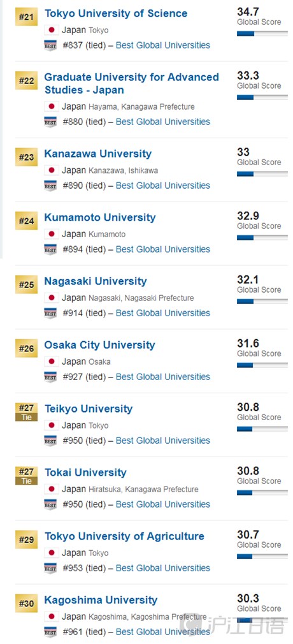293x644 pixels.
Task: Click the #21 gold rank badge
Action: (x=26, y=19)
